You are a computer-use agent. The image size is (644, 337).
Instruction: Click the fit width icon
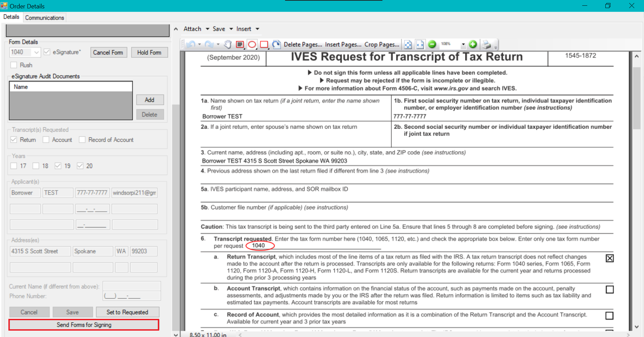(x=420, y=44)
